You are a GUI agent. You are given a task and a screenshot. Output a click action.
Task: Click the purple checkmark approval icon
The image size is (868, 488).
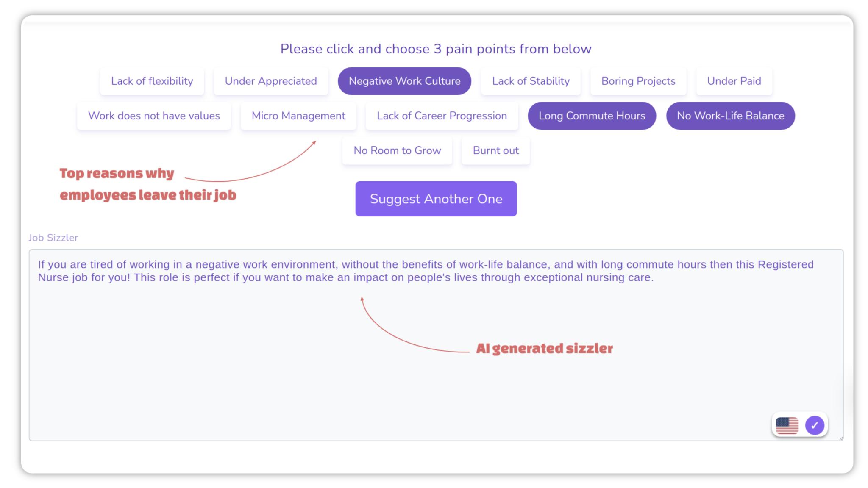814,425
